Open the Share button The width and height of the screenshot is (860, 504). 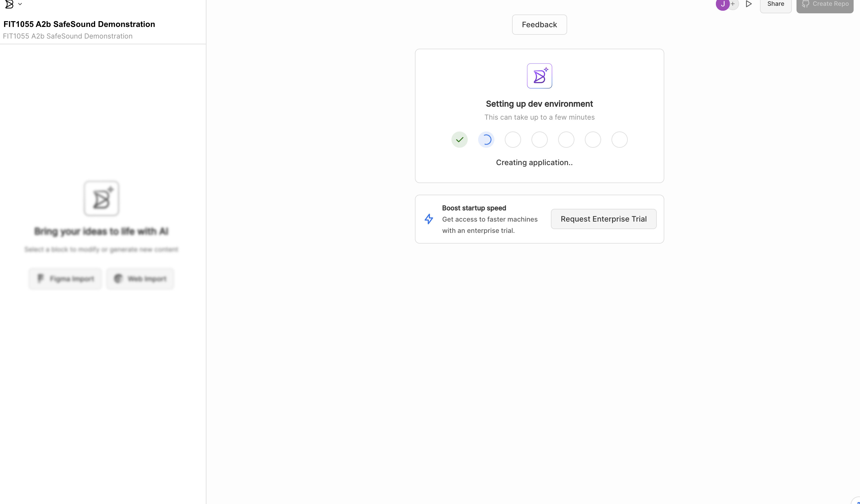[775, 5]
